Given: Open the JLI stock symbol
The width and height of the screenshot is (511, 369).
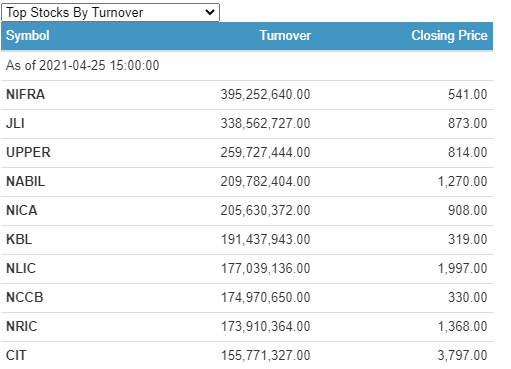Looking at the screenshot, I should pos(15,123).
